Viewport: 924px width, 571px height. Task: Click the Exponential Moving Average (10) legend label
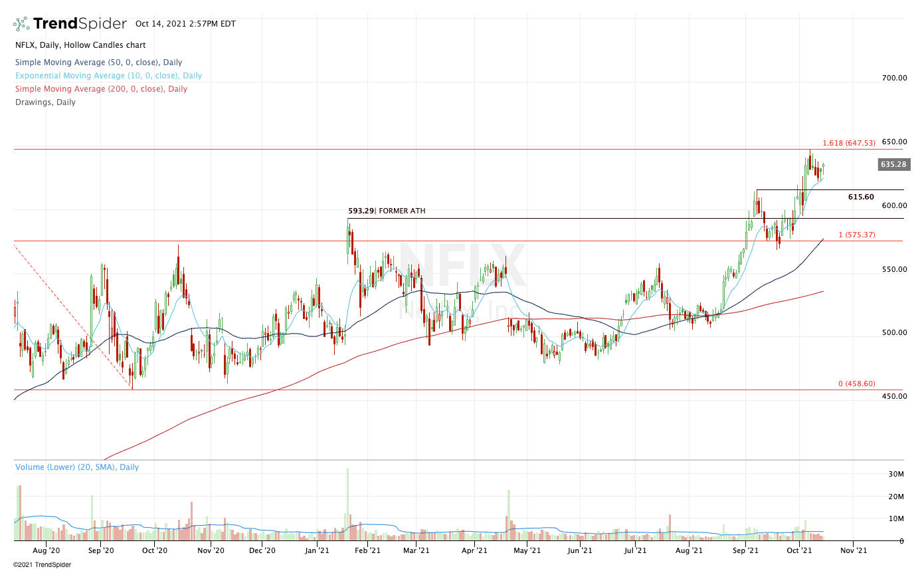click(x=108, y=76)
